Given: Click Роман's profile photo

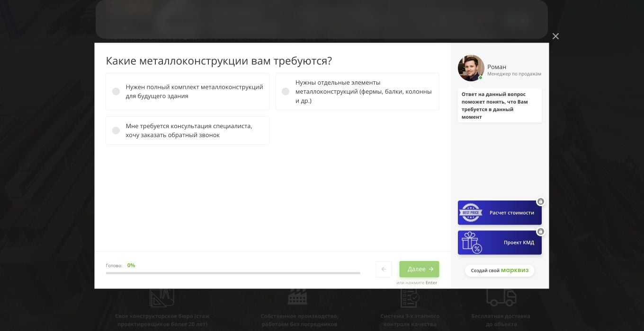Looking at the screenshot, I should (x=471, y=68).
